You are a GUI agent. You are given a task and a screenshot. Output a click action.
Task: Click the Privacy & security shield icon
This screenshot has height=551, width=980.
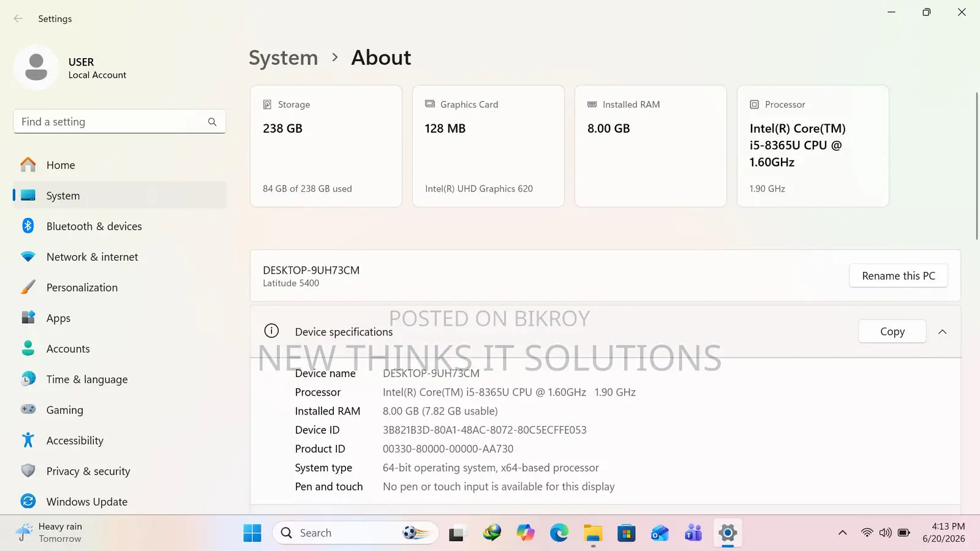(x=28, y=471)
